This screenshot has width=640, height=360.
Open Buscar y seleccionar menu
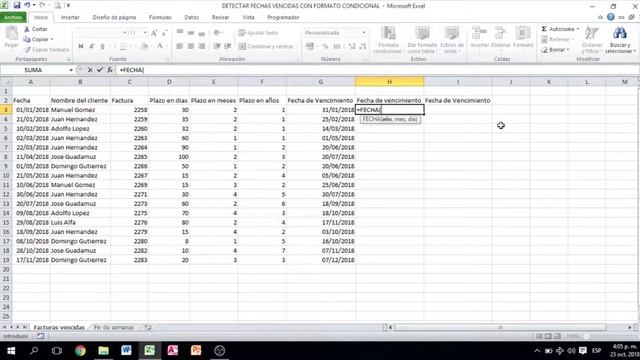pos(620,40)
